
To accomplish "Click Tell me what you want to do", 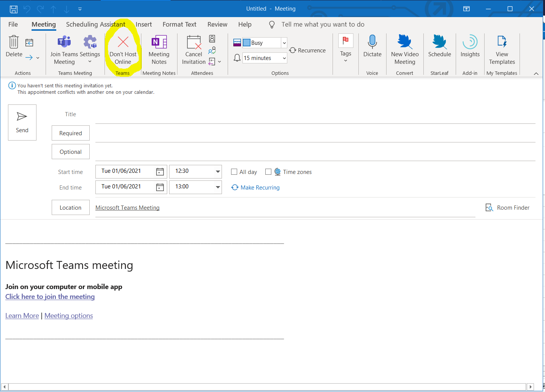I will tap(323, 24).
